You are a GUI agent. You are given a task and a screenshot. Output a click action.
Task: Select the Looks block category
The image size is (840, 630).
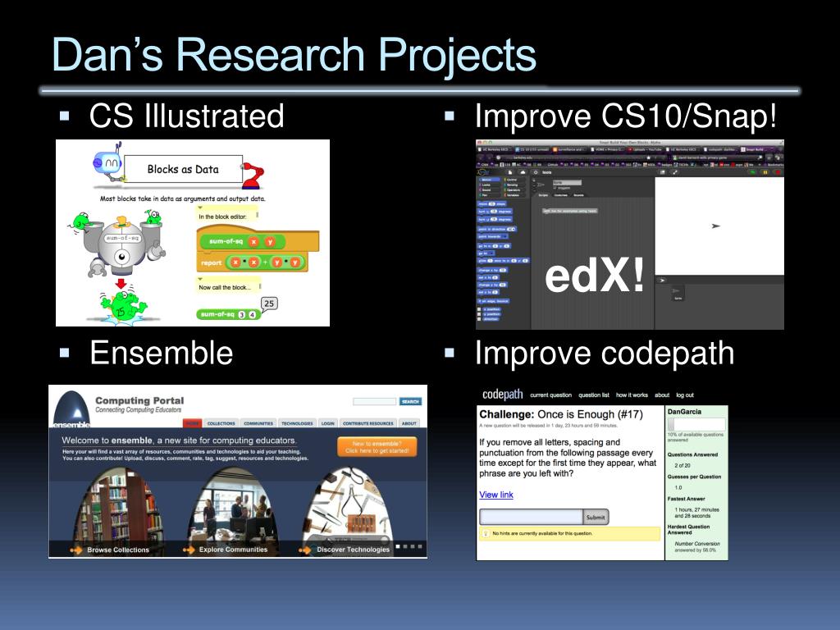point(490,185)
